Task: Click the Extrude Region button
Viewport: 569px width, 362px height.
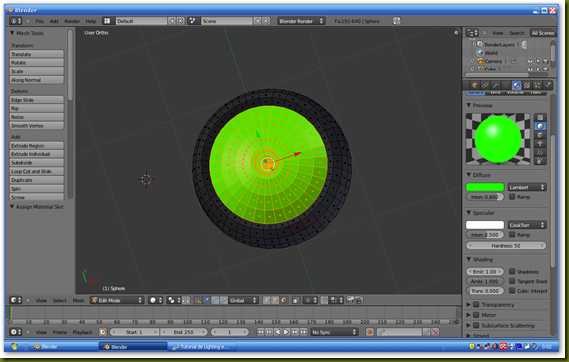Action: [x=37, y=145]
